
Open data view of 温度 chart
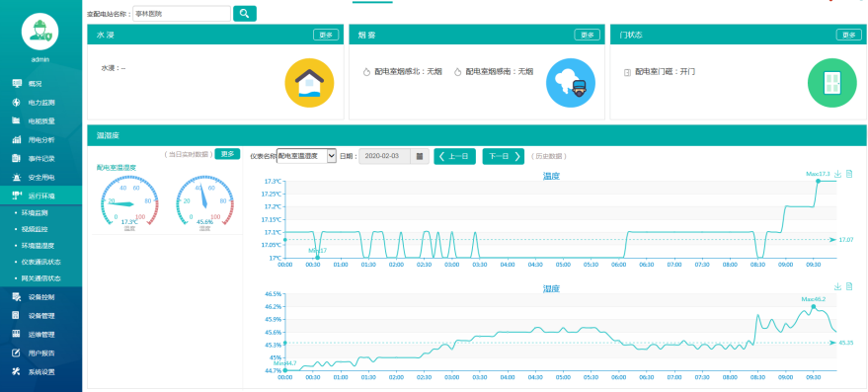[850, 174]
